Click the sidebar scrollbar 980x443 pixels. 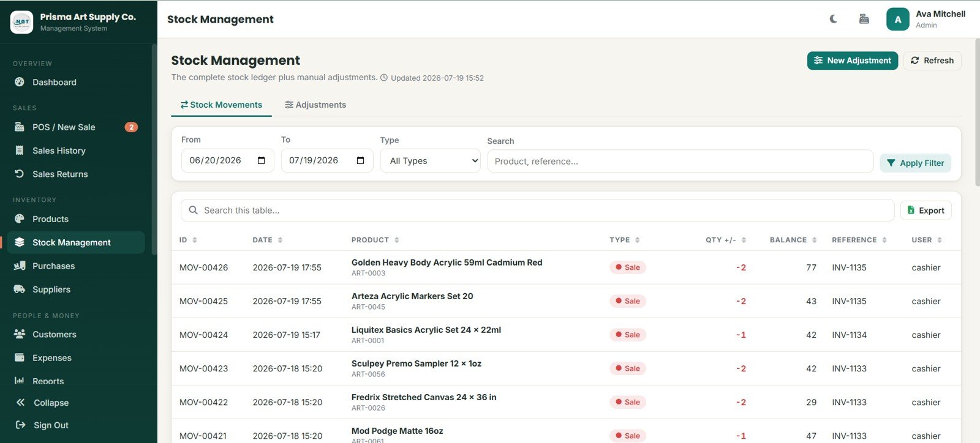coord(154,149)
